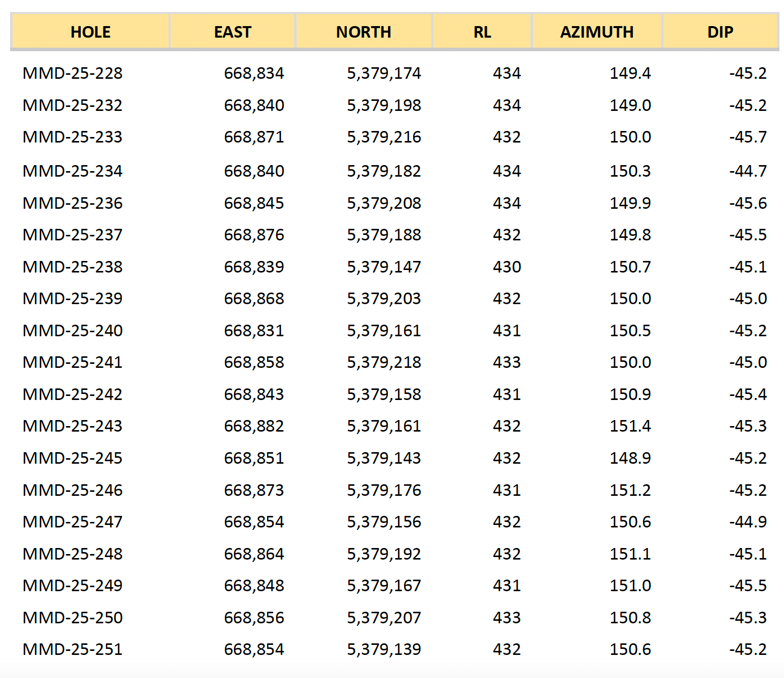
Task: Select dip value -44.9
Action: pos(748,522)
